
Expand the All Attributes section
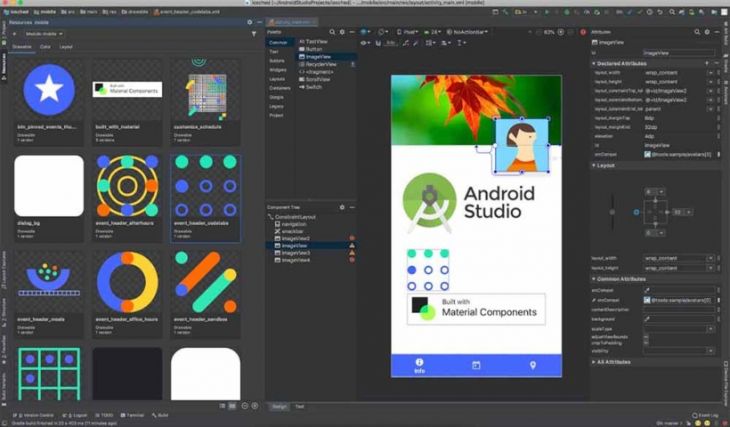[594, 362]
